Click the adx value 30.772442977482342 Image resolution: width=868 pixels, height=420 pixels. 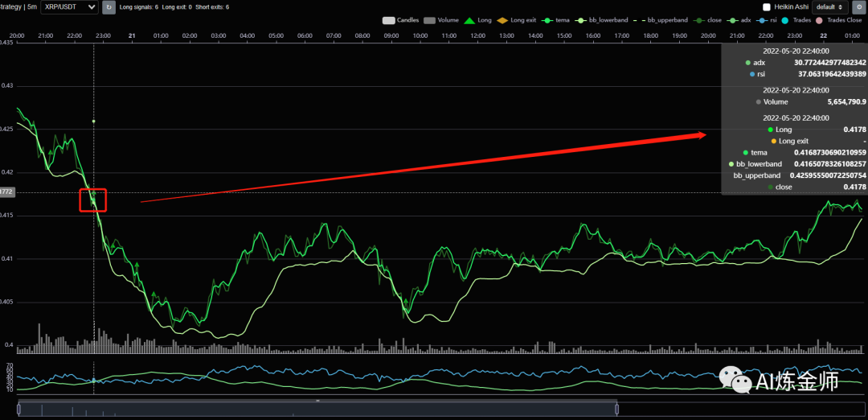click(829, 63)
